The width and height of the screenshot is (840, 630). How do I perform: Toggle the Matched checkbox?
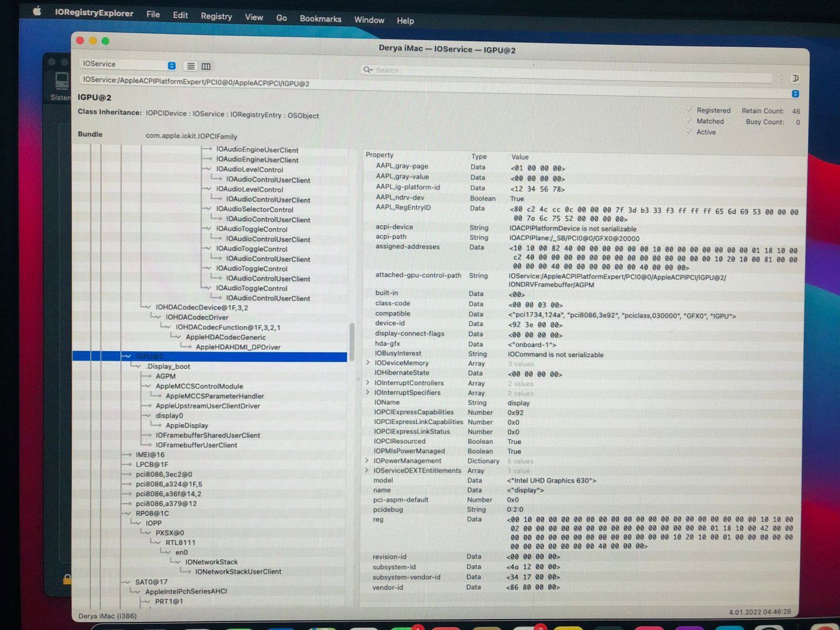coord(690,121)
